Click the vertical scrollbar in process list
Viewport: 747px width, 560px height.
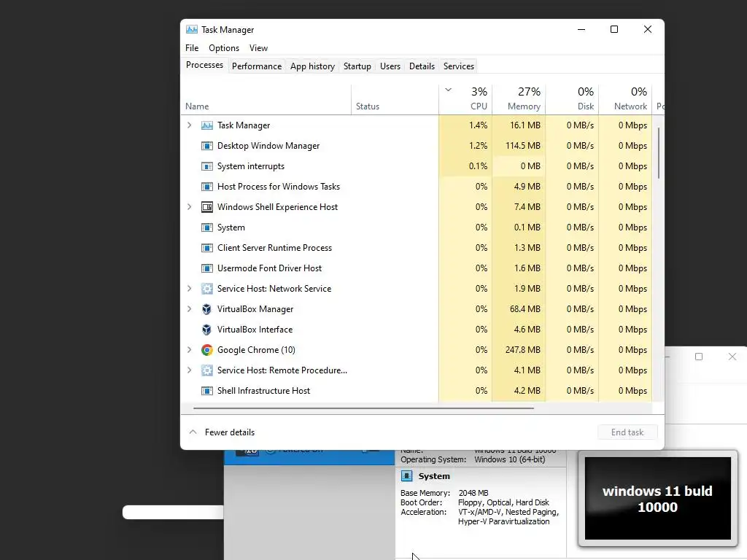coord(659,153)
